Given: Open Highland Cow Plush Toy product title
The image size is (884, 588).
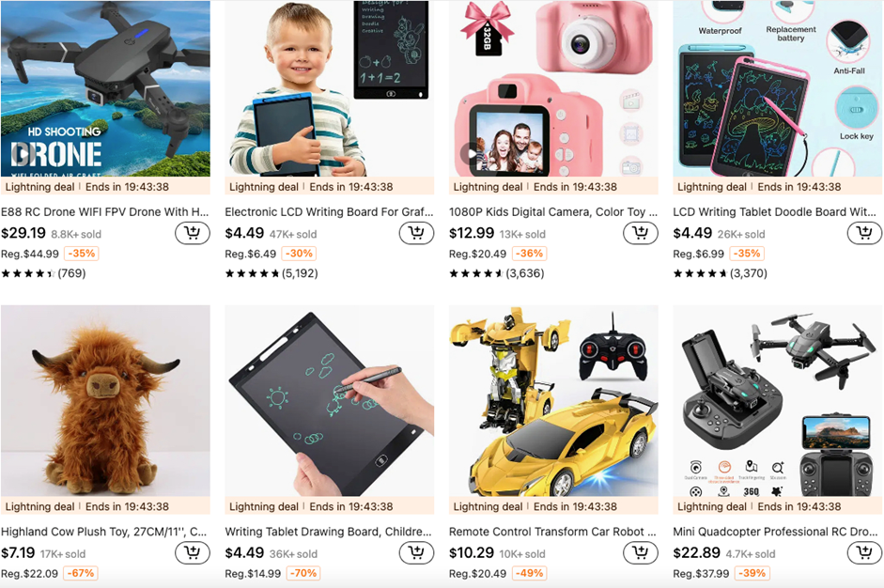Looking at the screenshot, I should [x=103, y=532].
